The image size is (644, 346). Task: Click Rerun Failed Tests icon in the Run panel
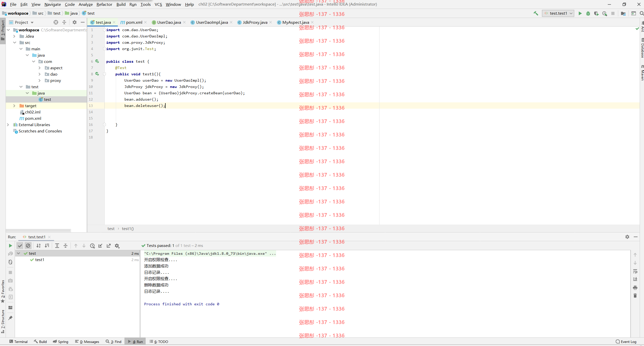click(10, 253)
